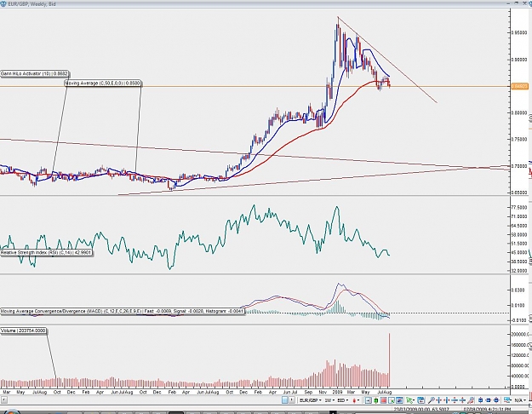Click the 0.80000 price axis label
Viewport: 532px width, 414px height.
(519, 112)
